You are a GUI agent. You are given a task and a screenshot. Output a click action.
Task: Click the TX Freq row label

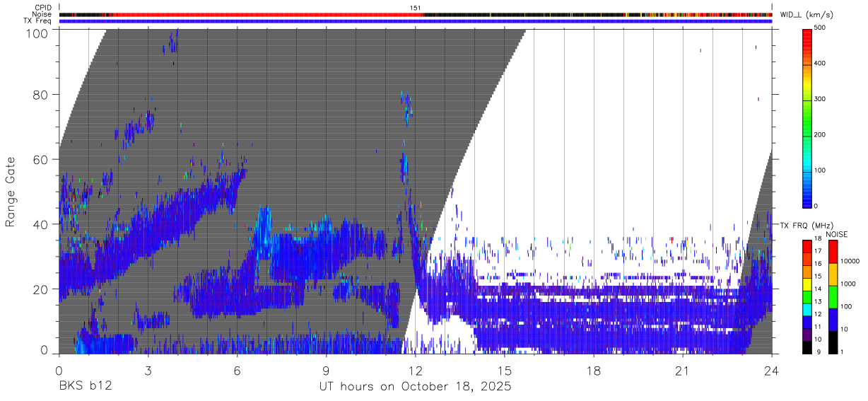38,21
